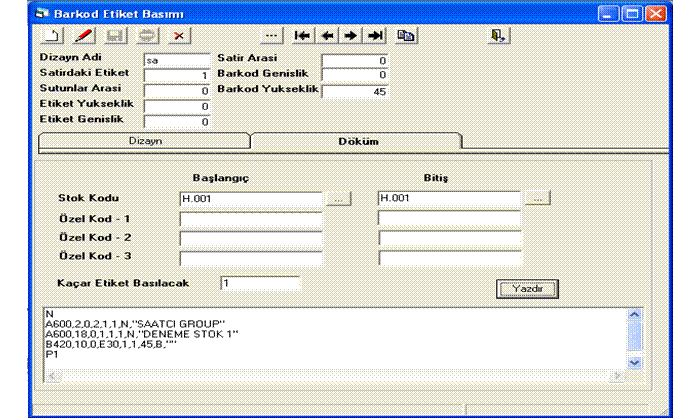Open Bitiş Stok Kodu lookup button
Viewport: 673px width, 418px height.
(x=538, y=199)
